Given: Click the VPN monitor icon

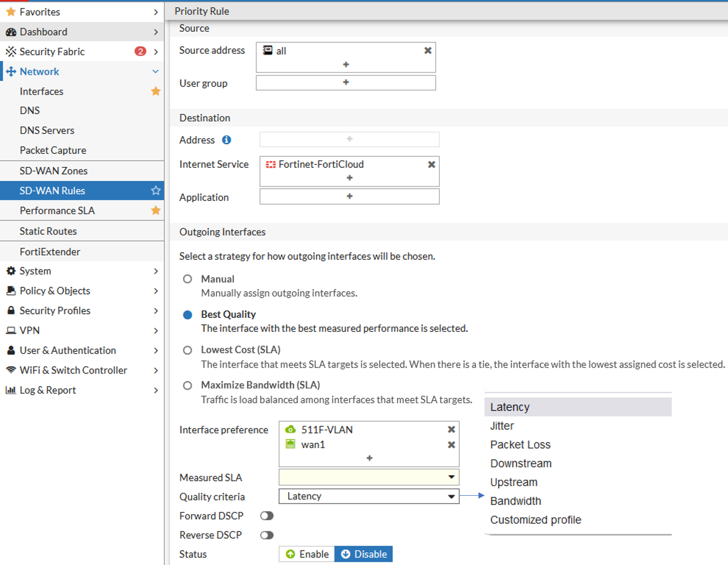Looking at the screenshot, I should pos(11,330).
